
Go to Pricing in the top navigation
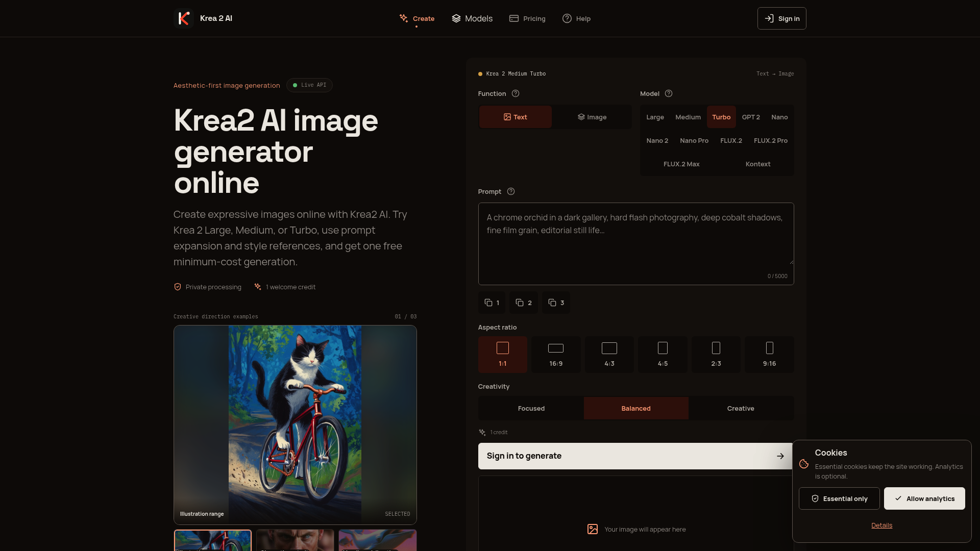(x=527, y=18)
